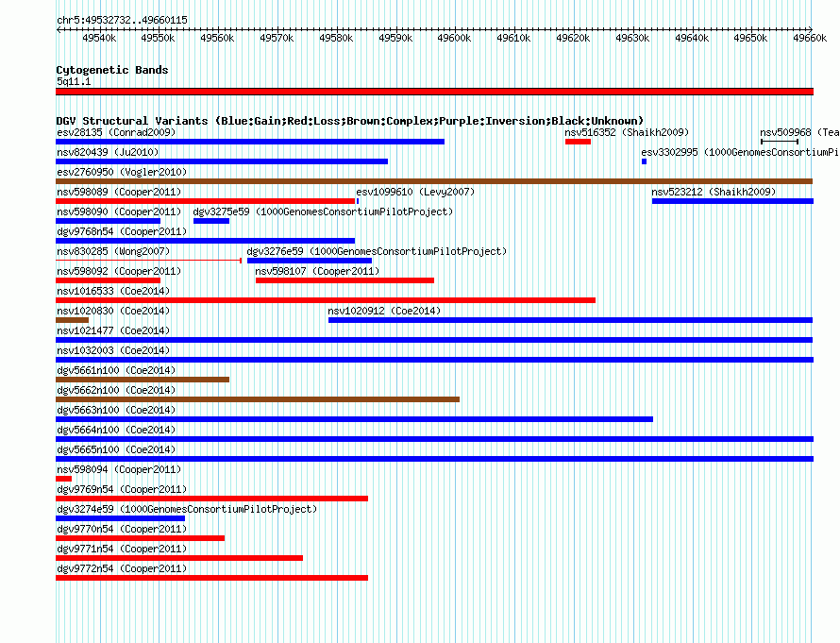The width and height of the screenshot is (840, 643).
Task: Select the red dgv9770n54 loss bar
Action: coord(141,538)
